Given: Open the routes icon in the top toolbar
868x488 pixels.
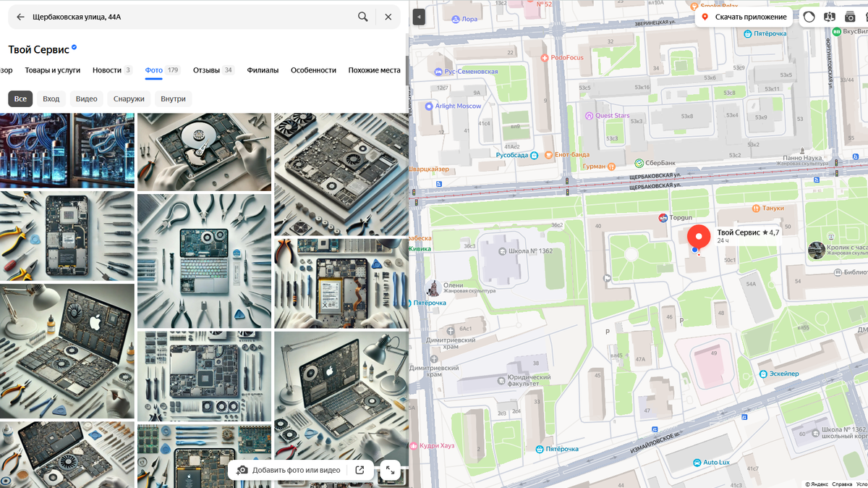Looking at the screenshot, I should [x=830, y=17].
